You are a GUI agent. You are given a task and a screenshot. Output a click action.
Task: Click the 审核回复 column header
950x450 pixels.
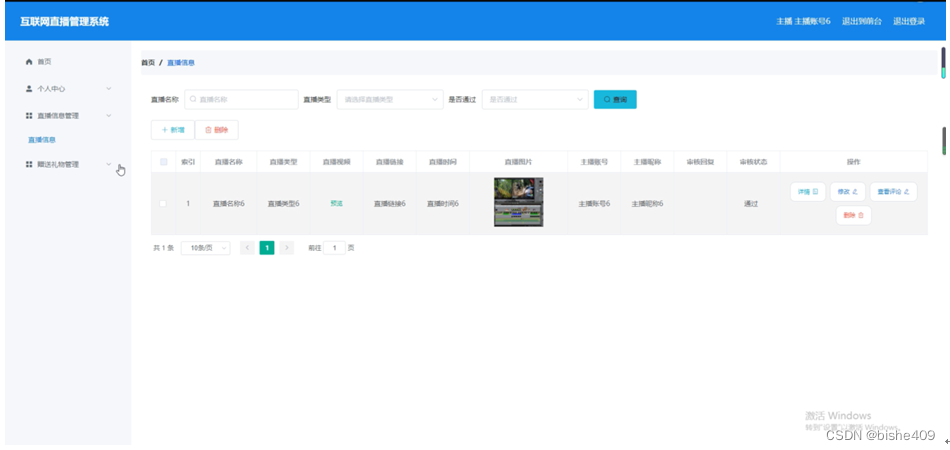click(700, 162)
